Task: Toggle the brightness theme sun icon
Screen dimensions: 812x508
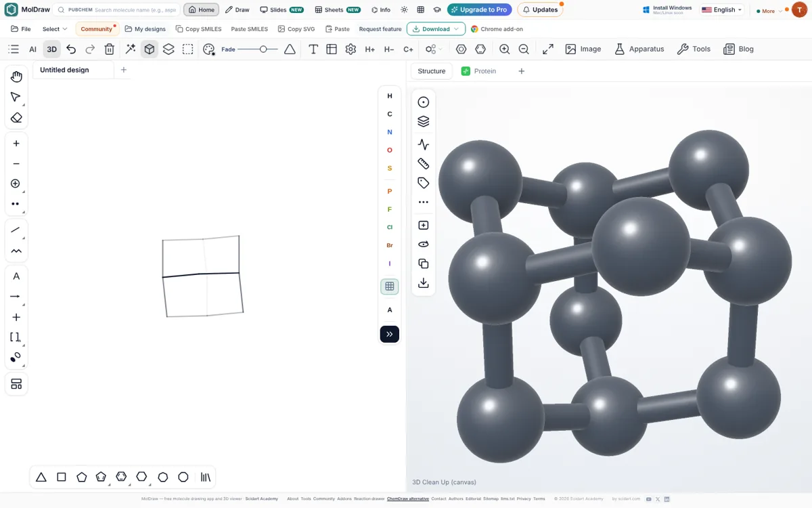Action: 404,10
